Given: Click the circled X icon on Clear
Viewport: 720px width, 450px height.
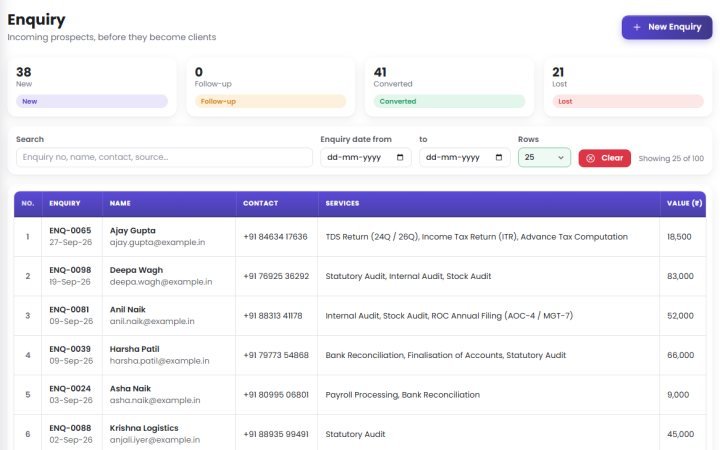Looking at the screenshot, I should coord(591,158).
